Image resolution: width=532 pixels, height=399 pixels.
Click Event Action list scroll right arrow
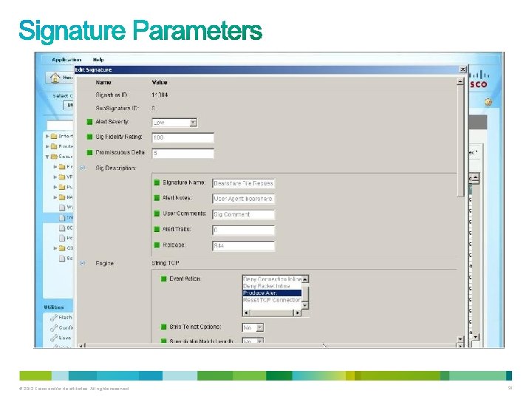(x=298, y=313)
